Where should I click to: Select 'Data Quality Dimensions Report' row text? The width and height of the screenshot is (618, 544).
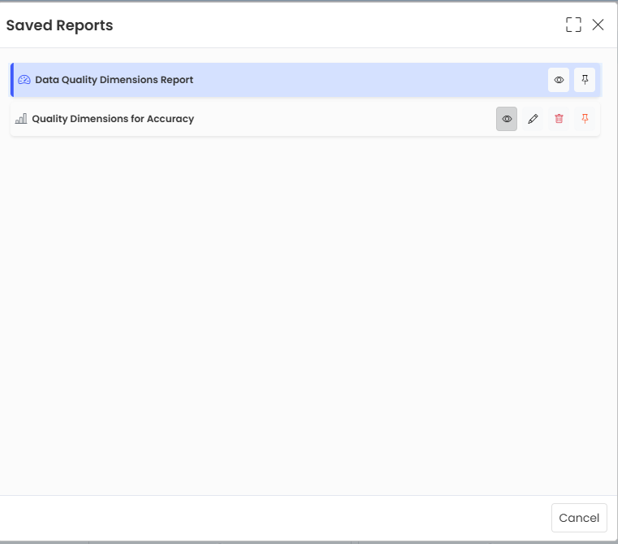[x=114, y=80]
